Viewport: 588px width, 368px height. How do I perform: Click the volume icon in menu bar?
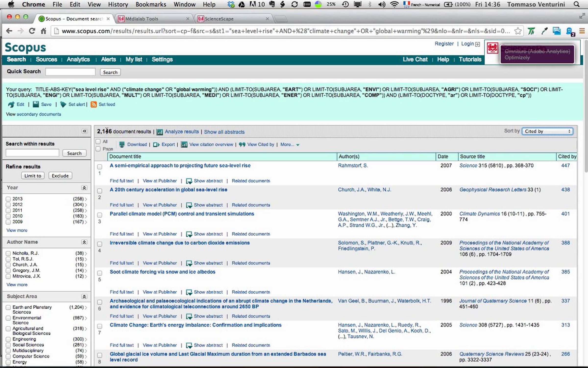(x=382, y=4)
